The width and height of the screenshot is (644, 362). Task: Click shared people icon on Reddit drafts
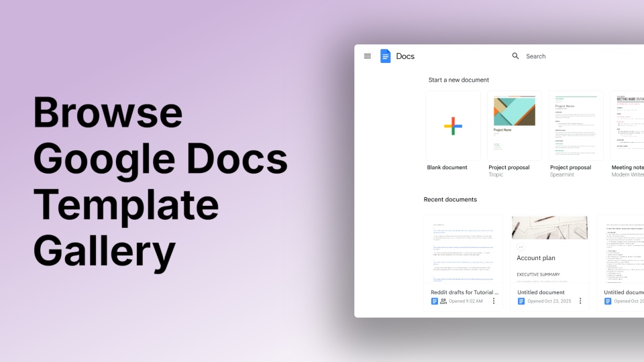click(443, 301)
